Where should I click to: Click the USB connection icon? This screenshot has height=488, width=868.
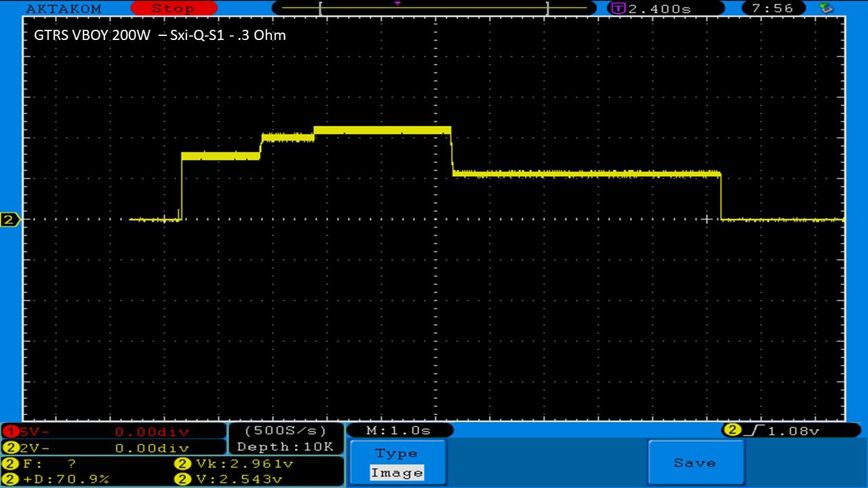click(826, 8)
